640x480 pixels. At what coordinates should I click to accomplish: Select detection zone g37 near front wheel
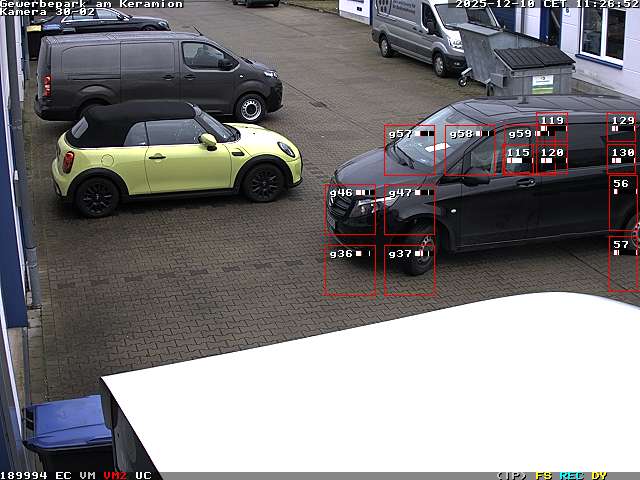click(410, 270)
